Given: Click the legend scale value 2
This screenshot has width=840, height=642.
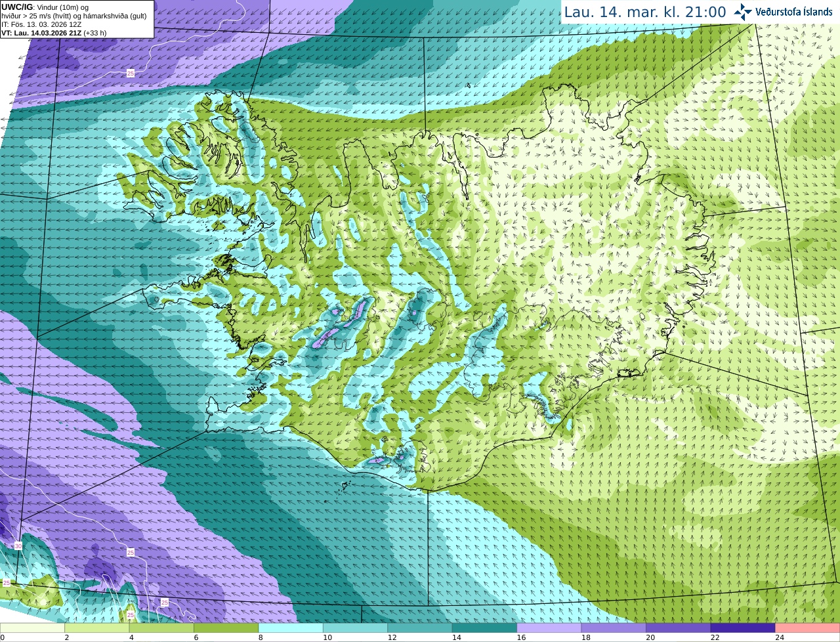Looking at the screenshot, I should [x=67, y=637].
